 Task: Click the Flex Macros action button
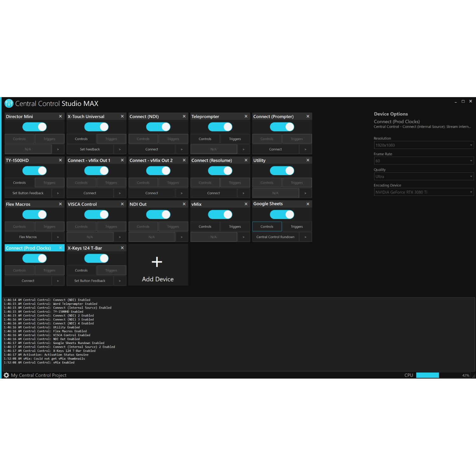[x=28, y=237]
